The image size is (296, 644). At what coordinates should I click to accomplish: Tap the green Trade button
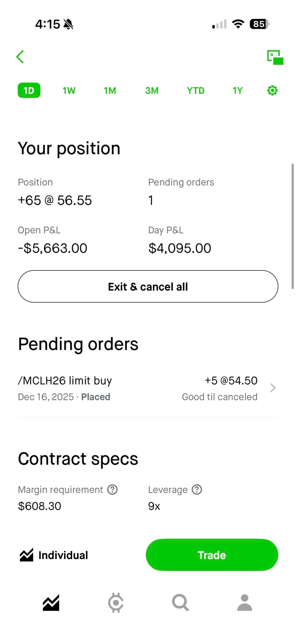212,555
